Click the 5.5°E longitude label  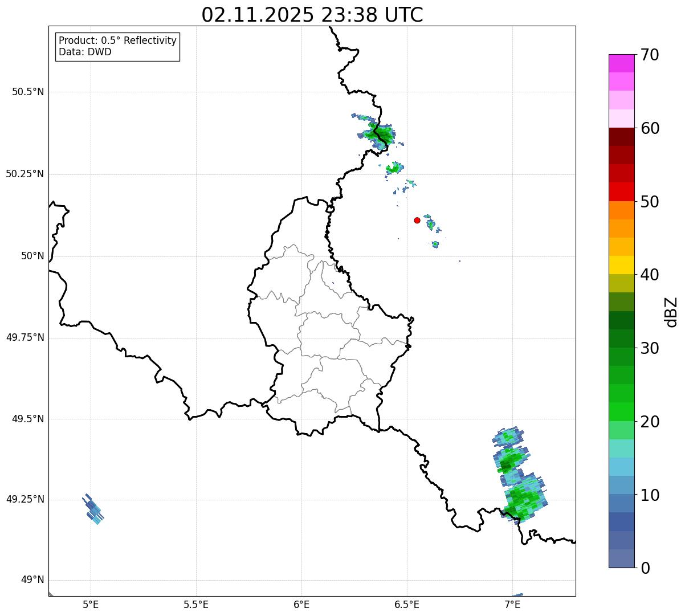[196, 604]
